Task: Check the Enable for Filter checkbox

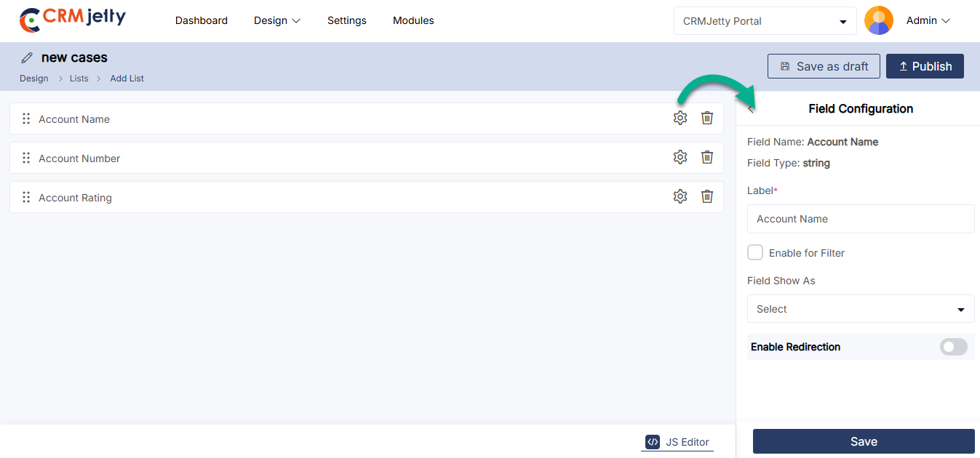Action: [x=755, y=252]
